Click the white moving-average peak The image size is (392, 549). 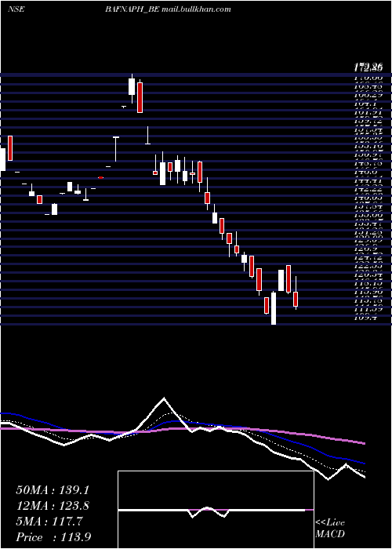click(164, 398)
